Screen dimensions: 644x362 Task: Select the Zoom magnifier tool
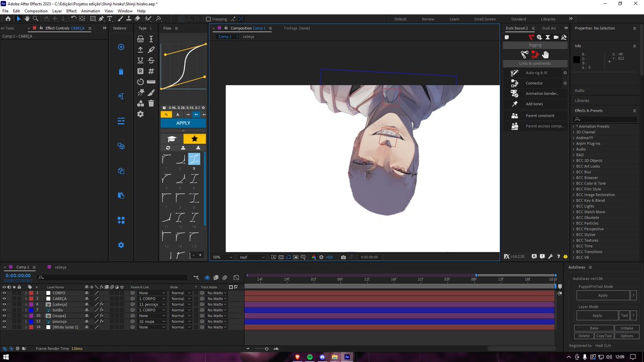[35, 19]
